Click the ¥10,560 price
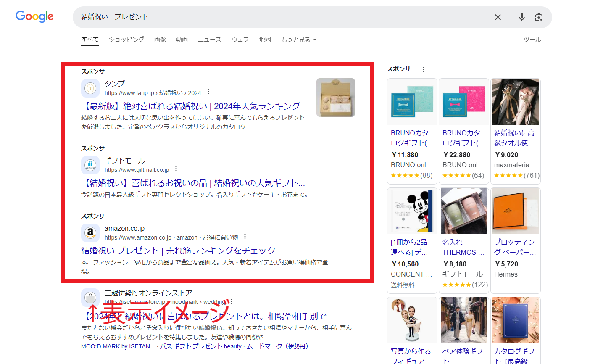 pos(405,264)
